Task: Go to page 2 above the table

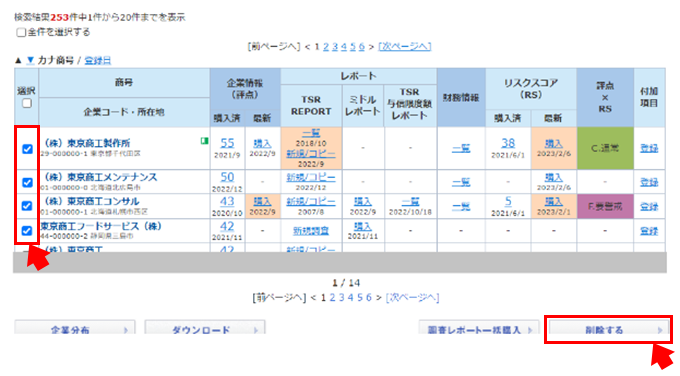Action: [x=326, y=46]
